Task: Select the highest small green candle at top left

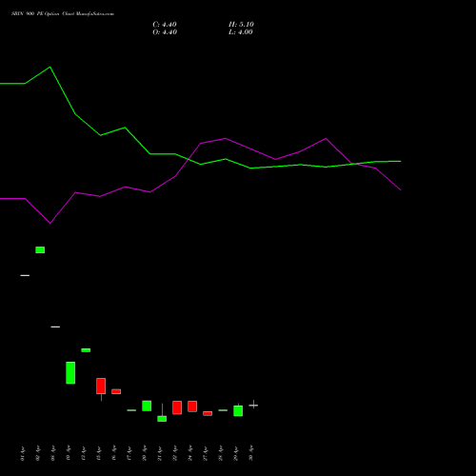Action: pyautogui.click(x=40, y=249)
